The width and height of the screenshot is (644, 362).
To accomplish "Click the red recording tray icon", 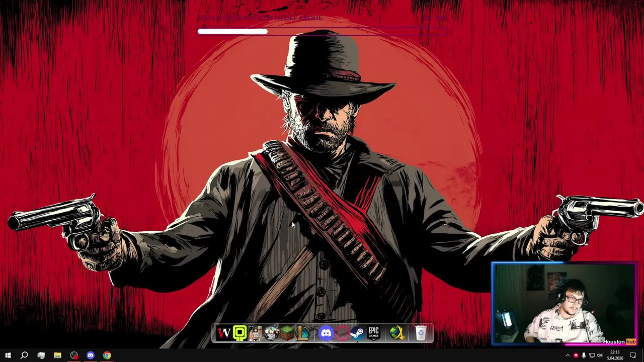I will (576, 355).
